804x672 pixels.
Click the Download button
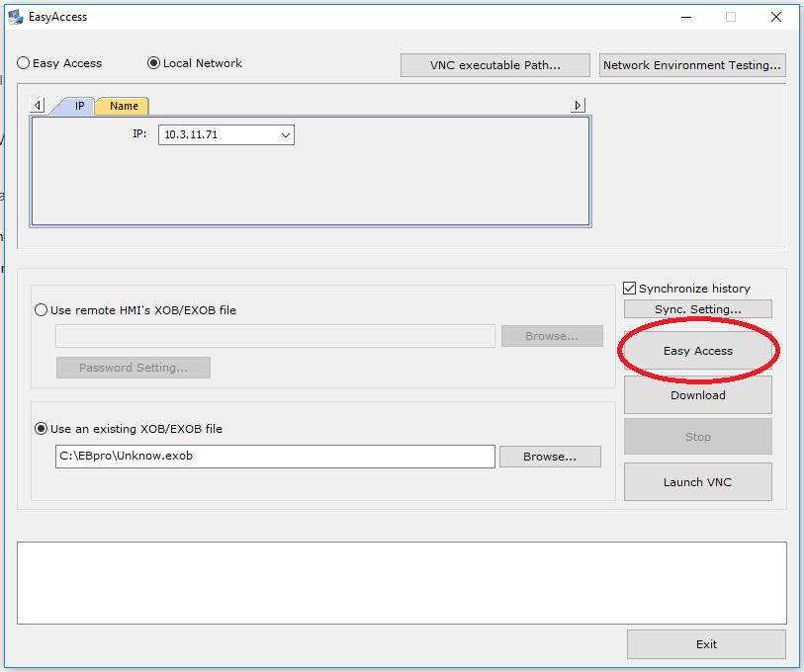697,394
